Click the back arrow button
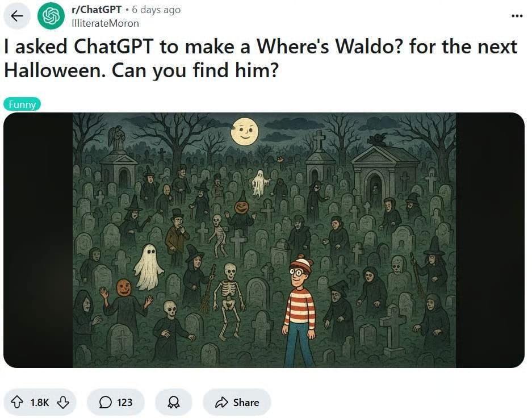The height and width of the screenshot is (418, 532). point(16,15)
